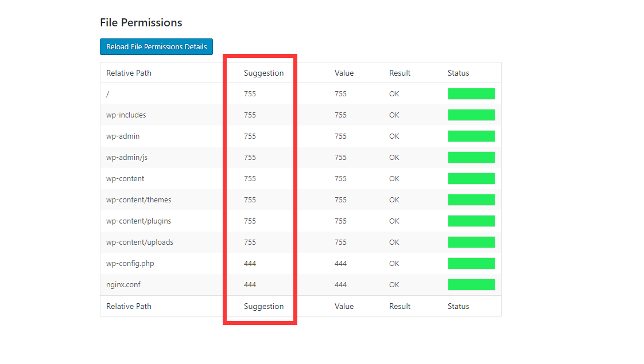
Task: Click the Value column header at top
Action: (x=344, y=73)
